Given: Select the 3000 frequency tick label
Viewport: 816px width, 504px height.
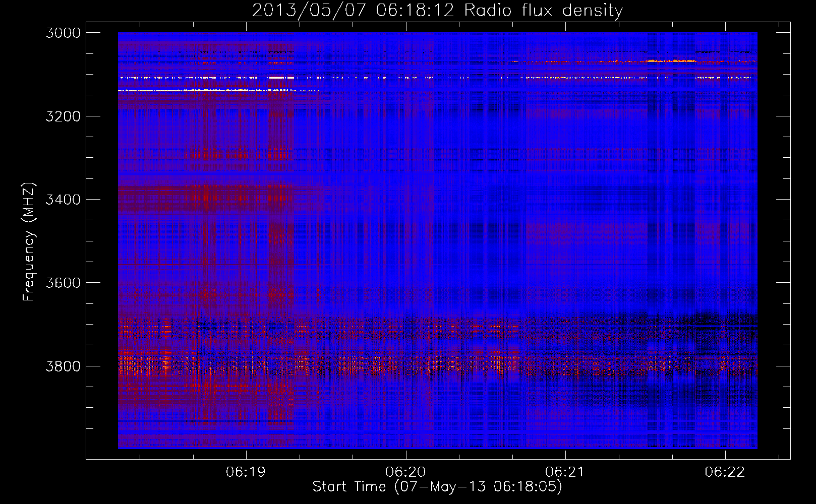Looking at the screenshot, I should [63, 33].
